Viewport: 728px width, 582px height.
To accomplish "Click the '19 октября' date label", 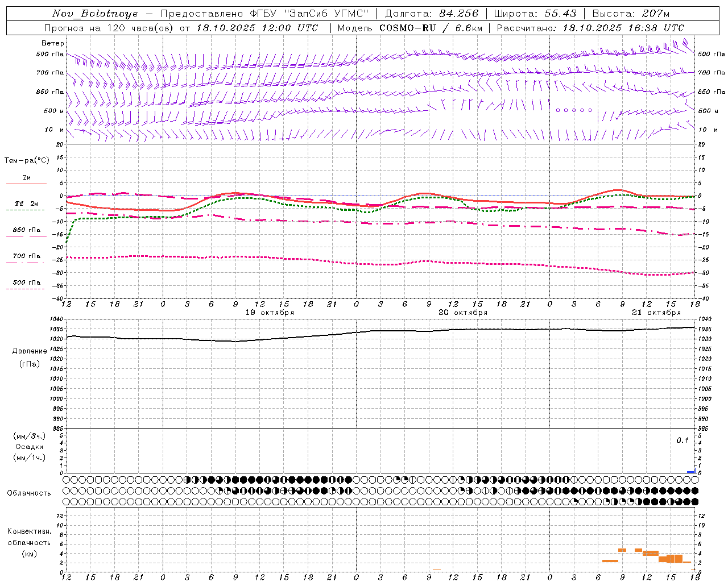I will [x=270, y=313].
